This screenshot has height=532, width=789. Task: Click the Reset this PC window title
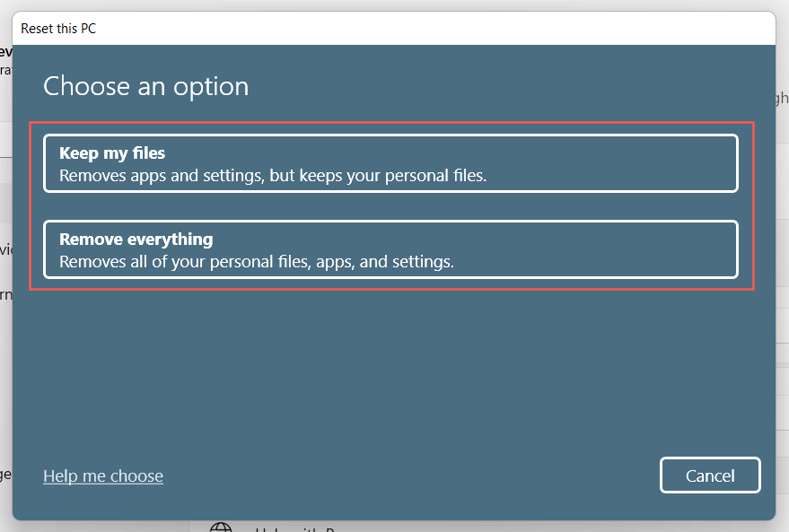(x=58, y=29)
